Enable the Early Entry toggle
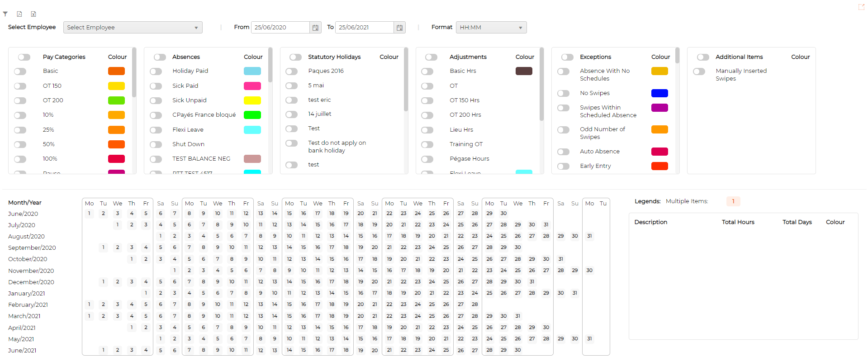The width and height of the screenshot is (868, 362). [x=564, y=166]
